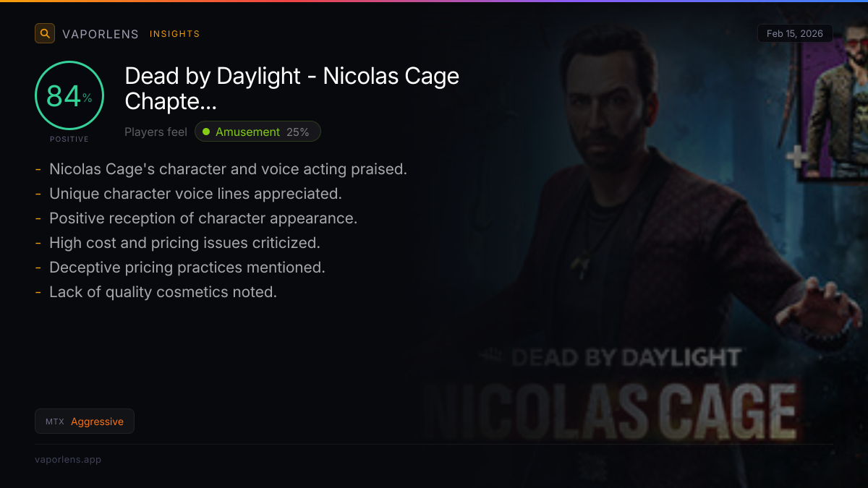Click the large NICOLAS CAGE banner text
The width and height of the screenshot is (868, 488).
(x=610, y=412)
